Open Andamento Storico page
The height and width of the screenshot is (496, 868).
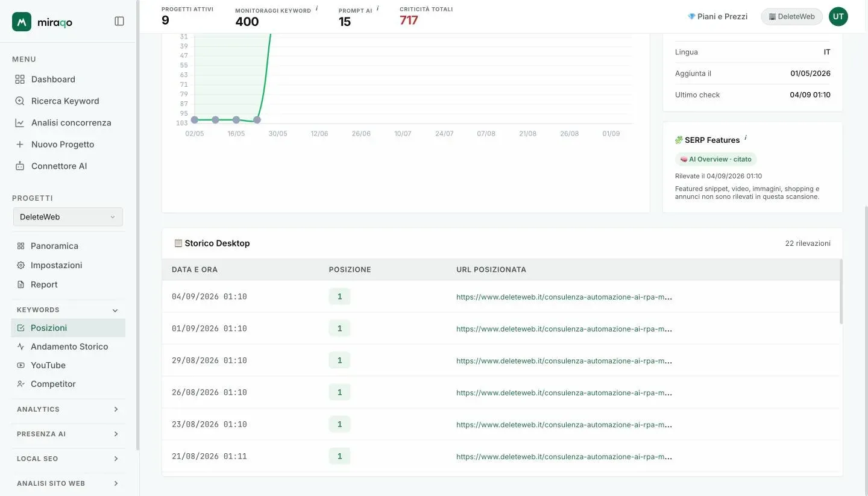tap(68, 347)
